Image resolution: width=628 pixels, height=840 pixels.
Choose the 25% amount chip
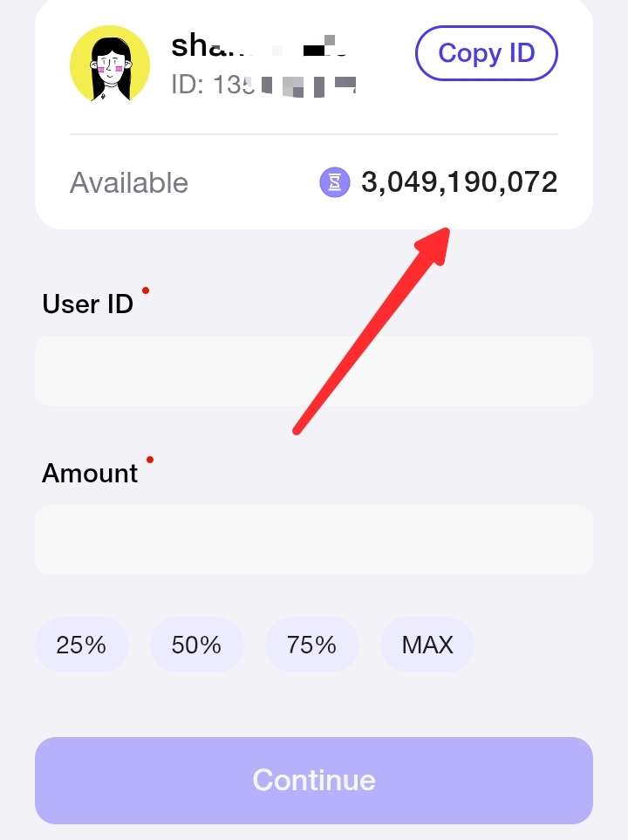pos(81,645)
